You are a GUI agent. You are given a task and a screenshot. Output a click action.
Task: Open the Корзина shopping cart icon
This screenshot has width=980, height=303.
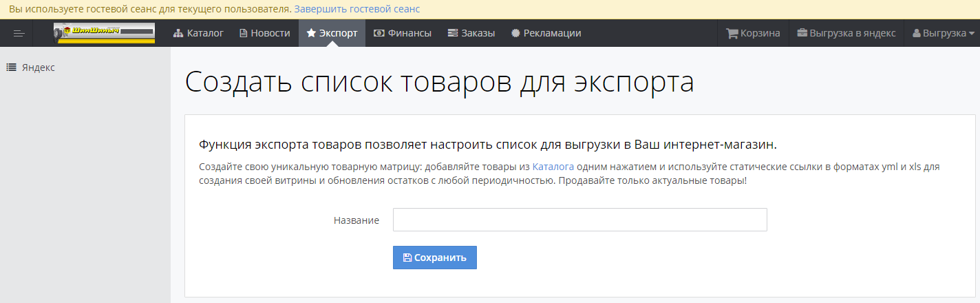tap(732, 33)
